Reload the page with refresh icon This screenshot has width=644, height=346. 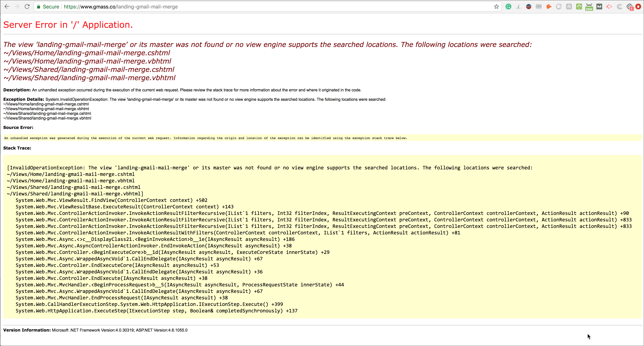click(27, 7)
